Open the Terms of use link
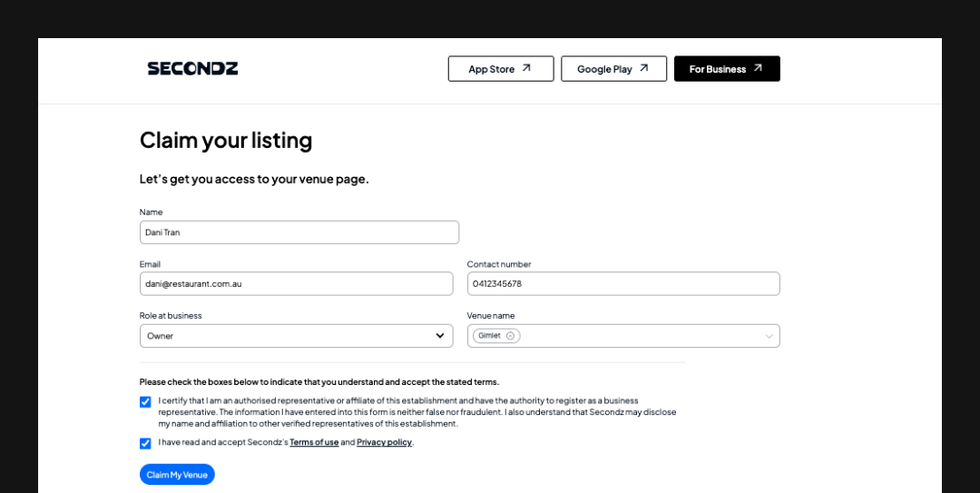The height and width of the screenshot is (493, 980). tap(314, 443)
